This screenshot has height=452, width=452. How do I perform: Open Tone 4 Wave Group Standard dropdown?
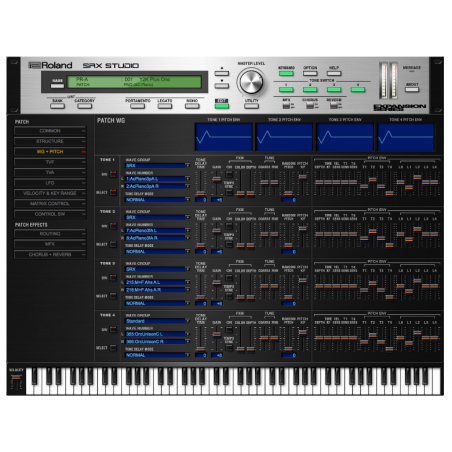tap(158, 321)
